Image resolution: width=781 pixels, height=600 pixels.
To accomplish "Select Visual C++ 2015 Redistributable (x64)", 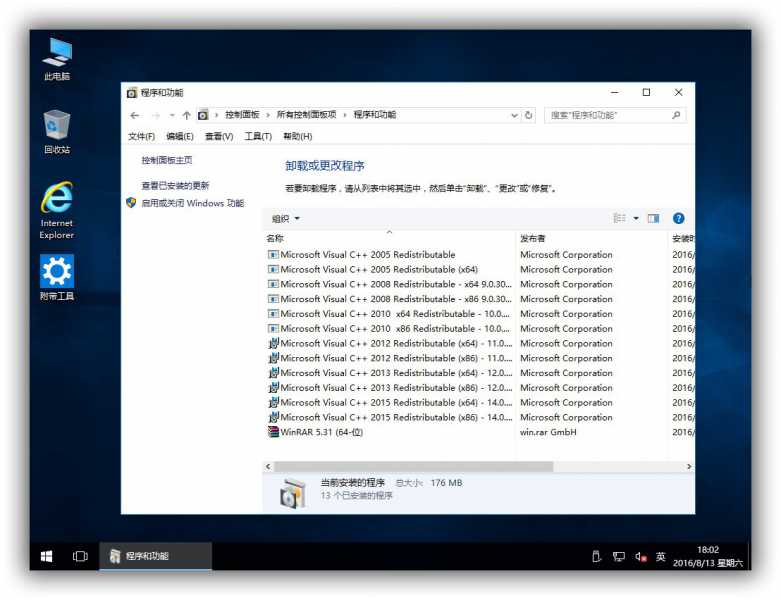I will (389, 403).
